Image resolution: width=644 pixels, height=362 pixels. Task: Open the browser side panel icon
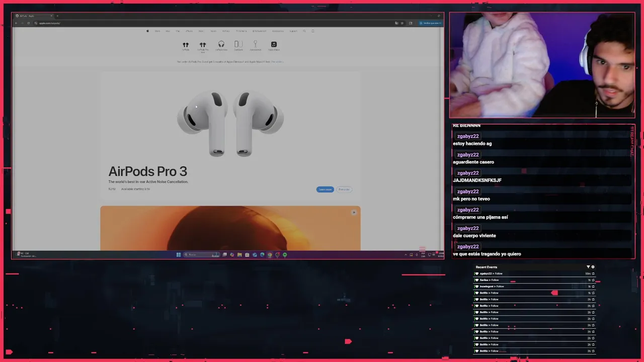tap(411, 23)
